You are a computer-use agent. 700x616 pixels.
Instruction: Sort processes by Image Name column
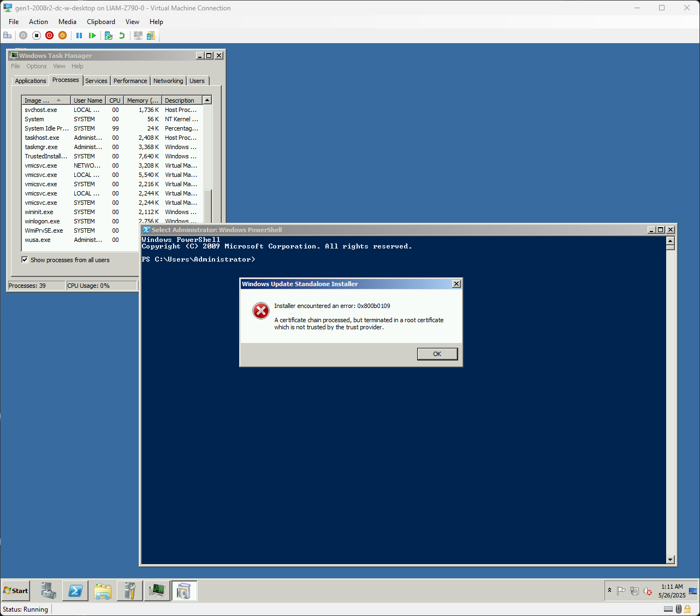pos(46,100)
